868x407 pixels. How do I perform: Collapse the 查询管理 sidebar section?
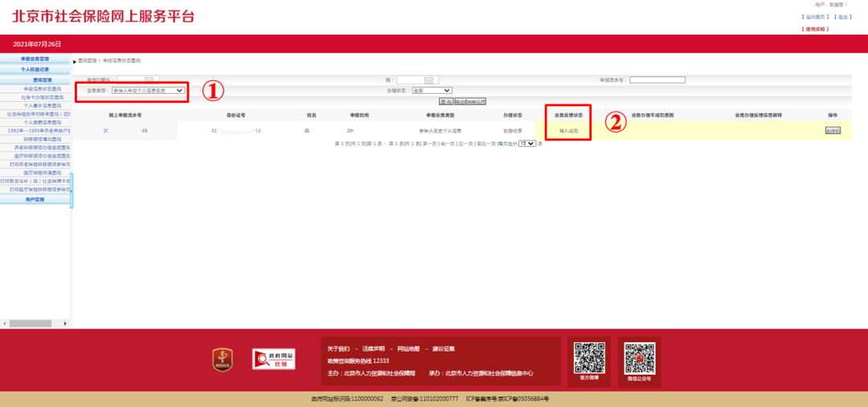tap(35, 80)
